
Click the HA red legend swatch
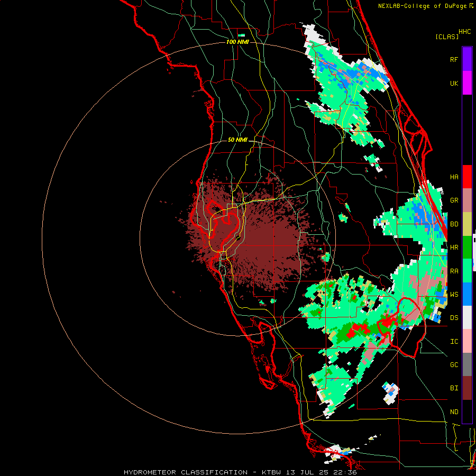[467, 177]
